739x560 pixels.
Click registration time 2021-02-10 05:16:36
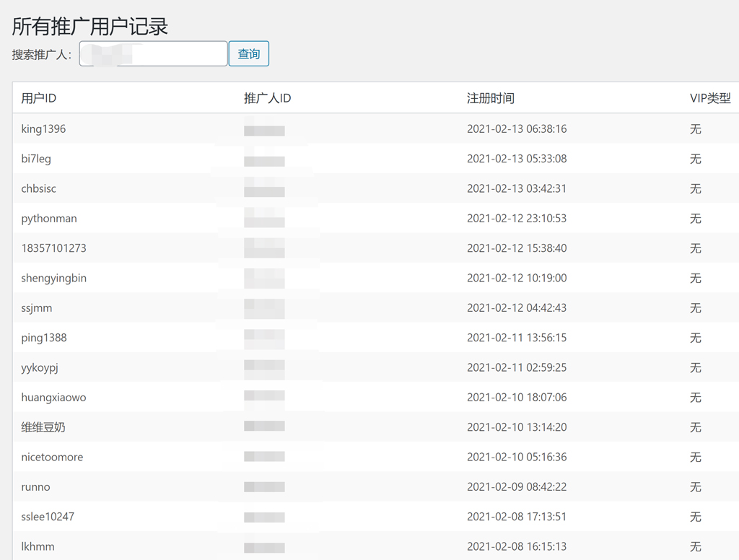pyautogui.click(x=517, y=457)
